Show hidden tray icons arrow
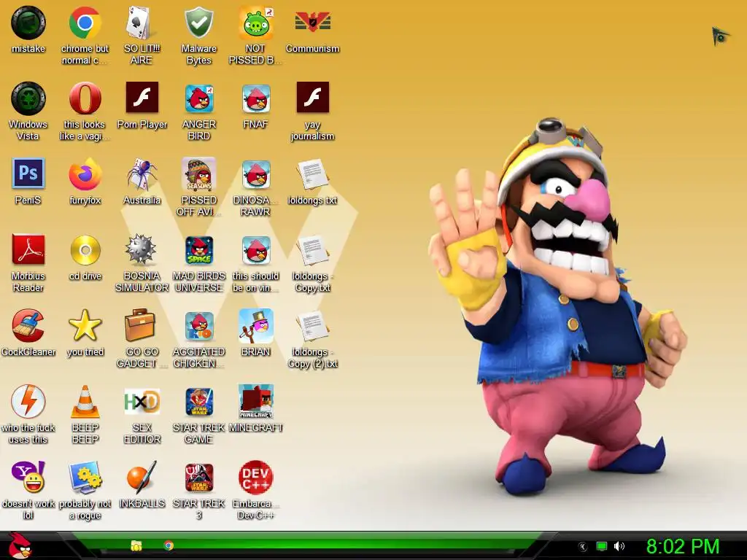Screen dimensions: 747x560 tap(582, 547)
